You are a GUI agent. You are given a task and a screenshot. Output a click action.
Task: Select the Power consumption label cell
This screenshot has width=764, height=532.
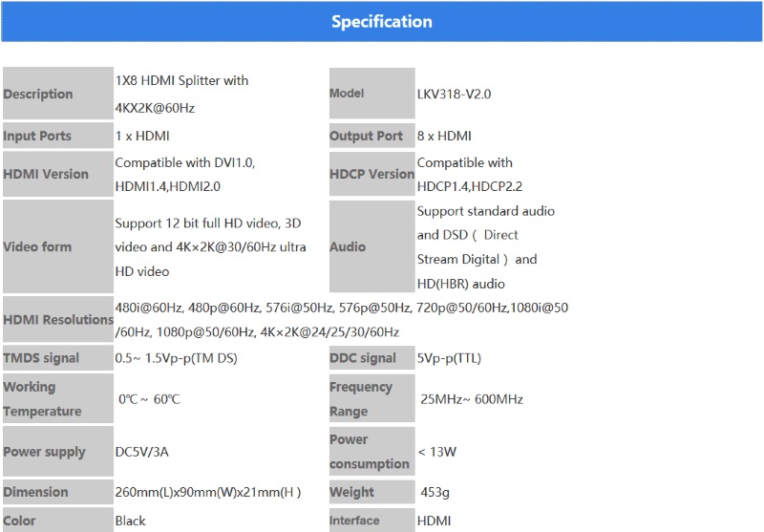pos(372,451)
